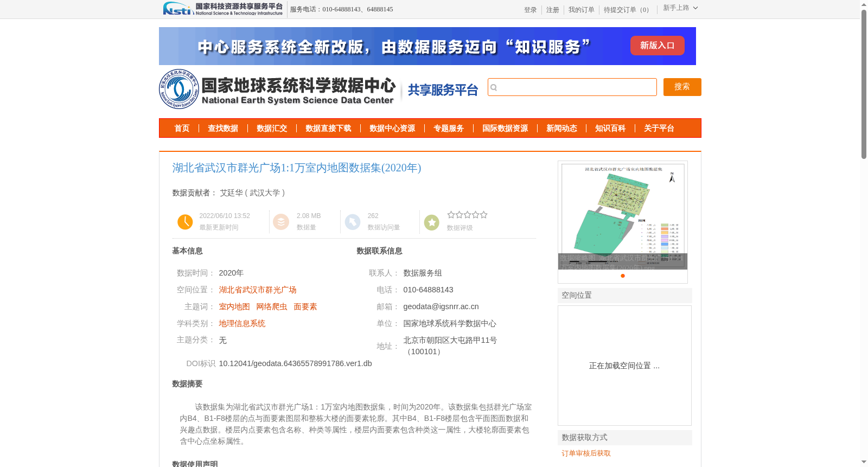This screenshot has width=868, height=467.
Task: Click the orange carousel dot under the thumbnail
Action: pos(623,276)
